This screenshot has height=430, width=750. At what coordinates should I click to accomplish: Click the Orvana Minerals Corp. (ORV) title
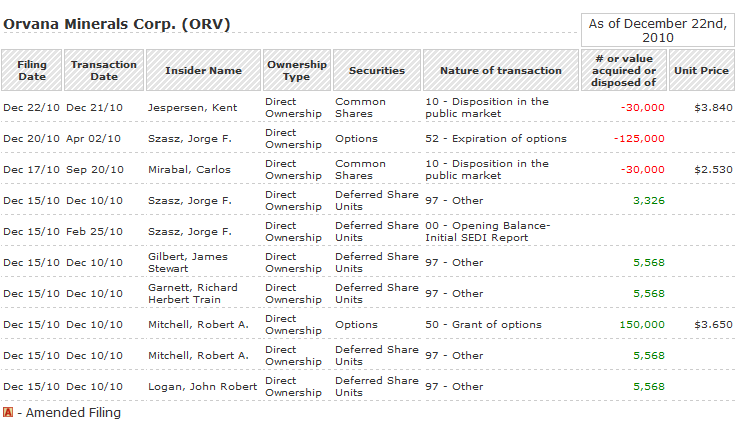(x=117, y=24)
